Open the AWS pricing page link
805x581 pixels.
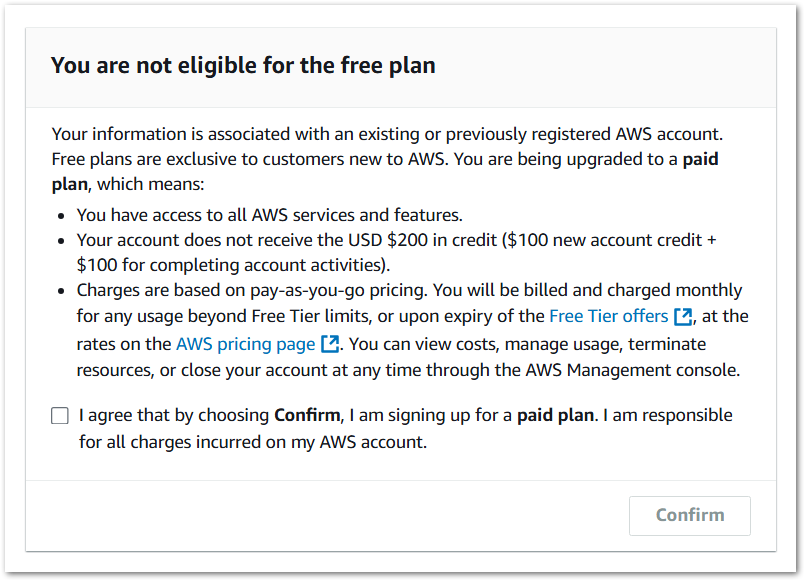tap(245, 344)
